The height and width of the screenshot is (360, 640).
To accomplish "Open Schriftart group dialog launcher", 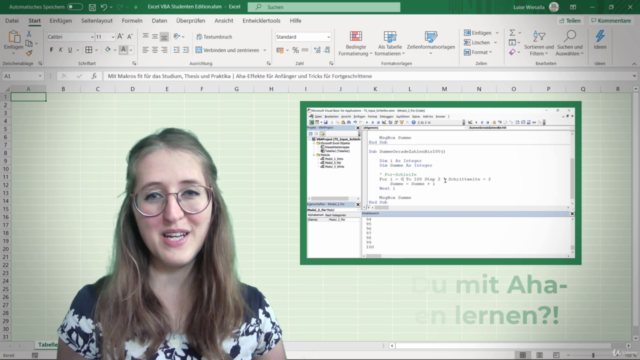I will (134, 63).
